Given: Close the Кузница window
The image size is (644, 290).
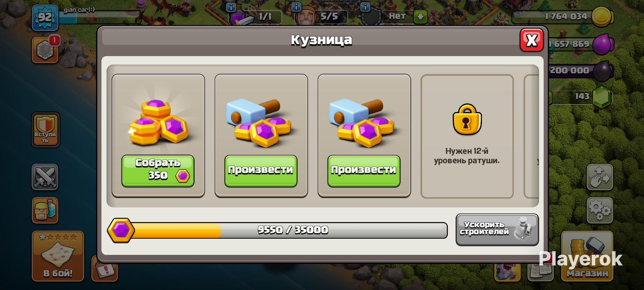Looking at the screenshot, I should [532, 40].
